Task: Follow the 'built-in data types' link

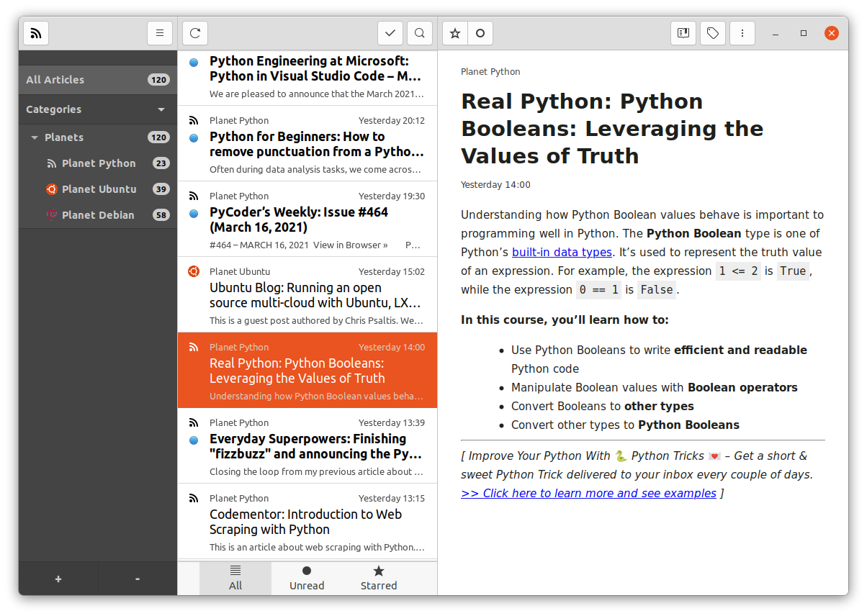Action: [x=562, y=253]
